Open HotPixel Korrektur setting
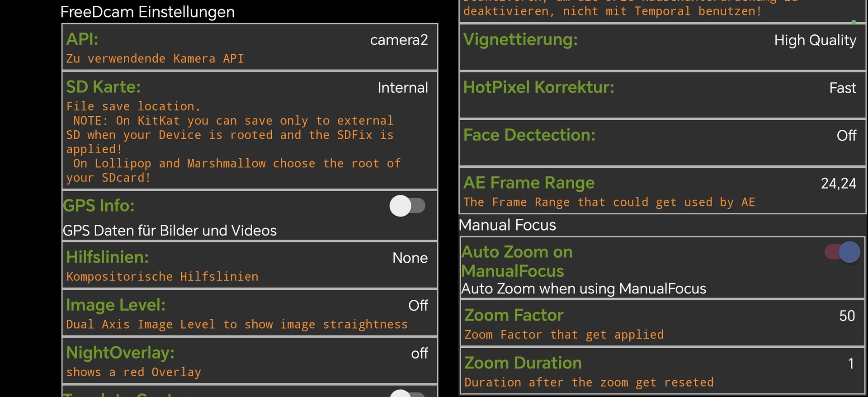 [662, 95]
